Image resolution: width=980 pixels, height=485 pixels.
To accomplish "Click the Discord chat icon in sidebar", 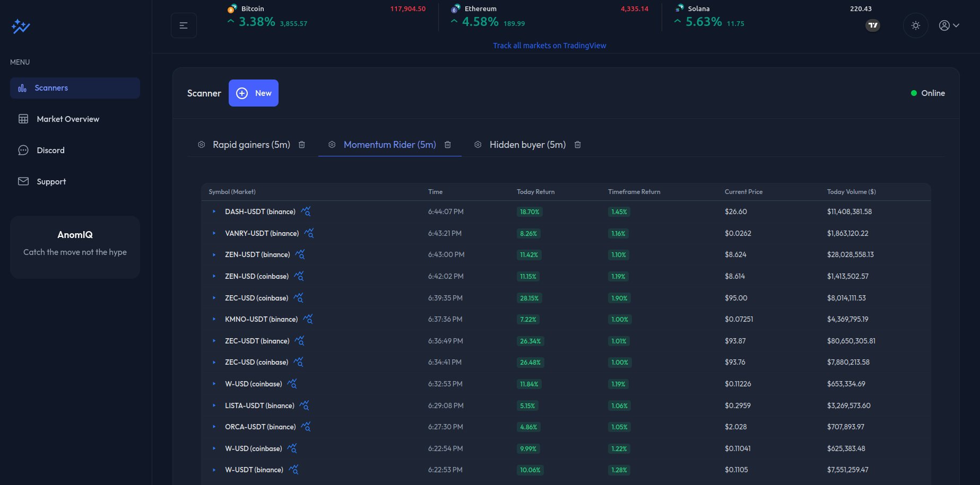I will click(23, 151).
